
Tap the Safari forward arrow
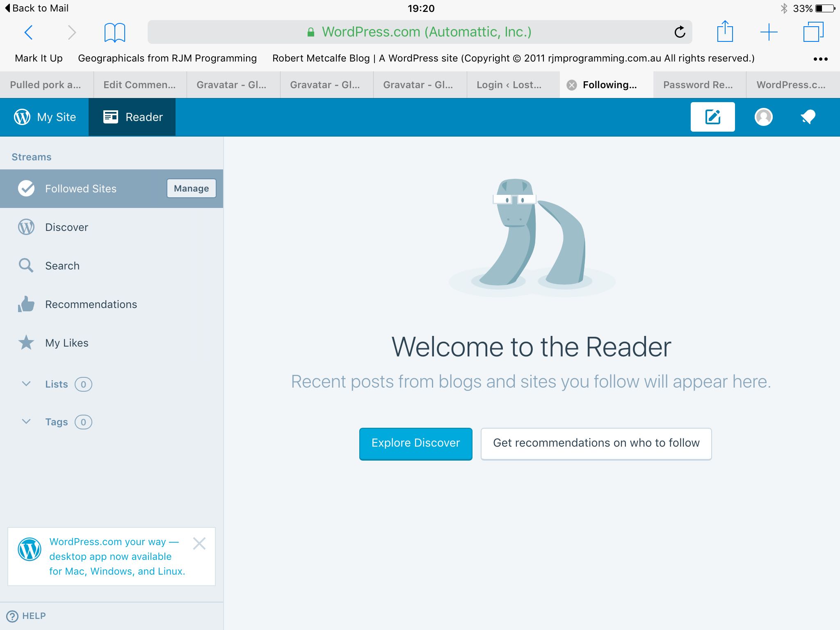72,32
